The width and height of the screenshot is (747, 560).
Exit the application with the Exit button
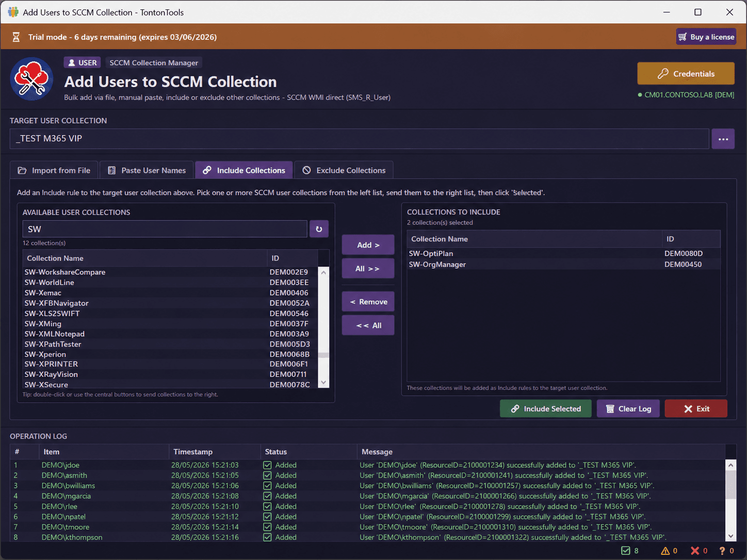click(x=696, y=409)
